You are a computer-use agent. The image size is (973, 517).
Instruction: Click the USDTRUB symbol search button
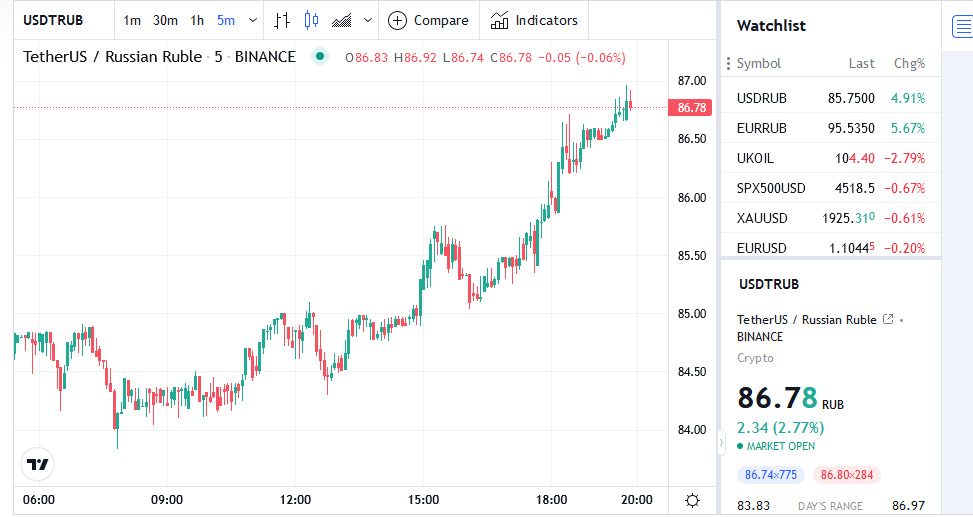point(54,20)
